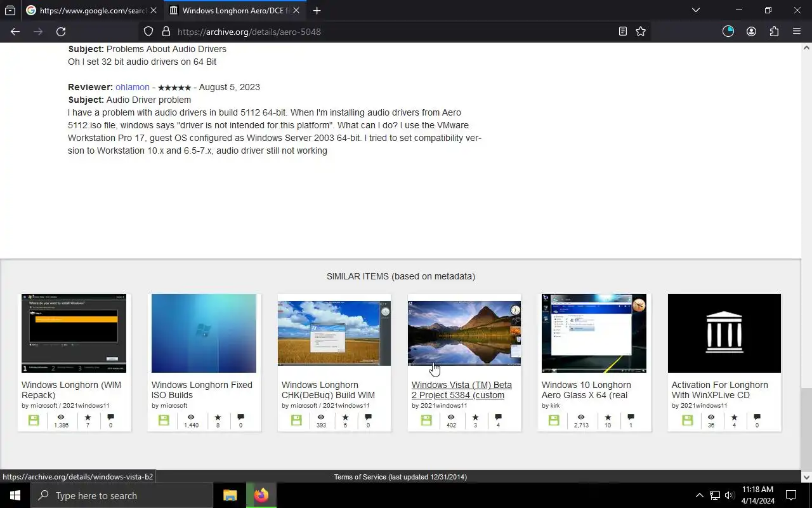Click Windows Longhorn Fixed ISO Builds title

[x=202, y=390]
